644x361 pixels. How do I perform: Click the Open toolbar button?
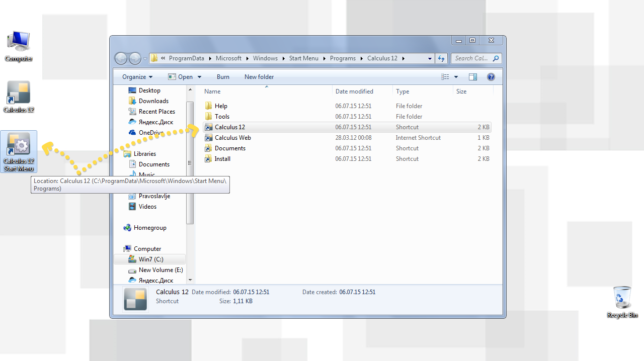point(180,77)
